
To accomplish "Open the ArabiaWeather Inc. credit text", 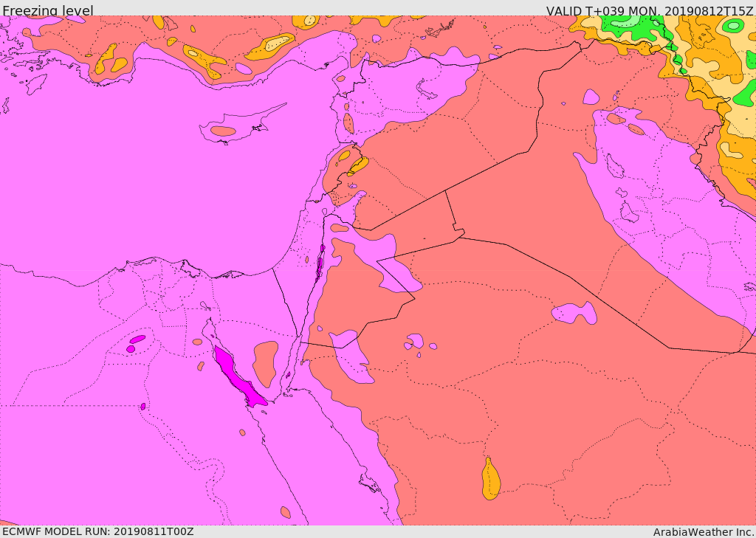I will [x=703, y=531].
